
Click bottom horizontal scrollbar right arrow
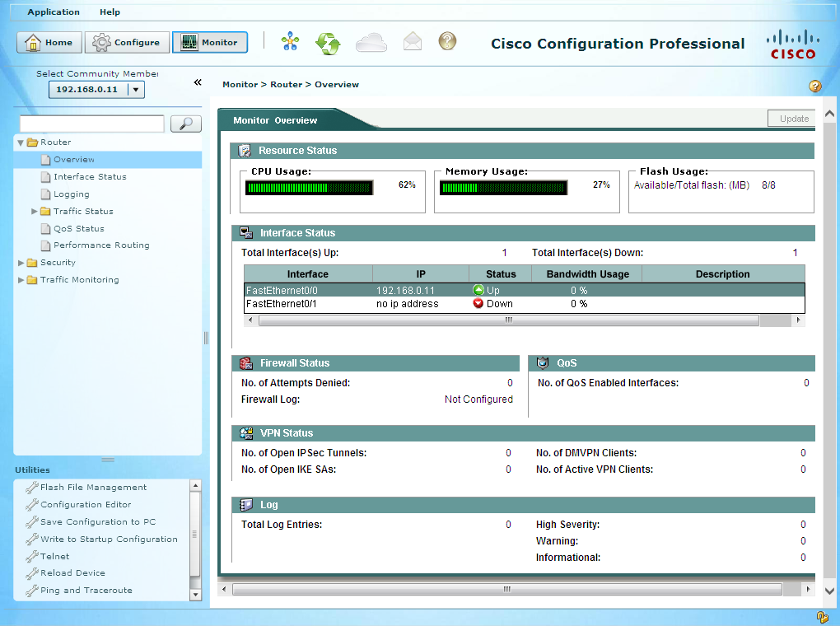click(x=808, y=590)
